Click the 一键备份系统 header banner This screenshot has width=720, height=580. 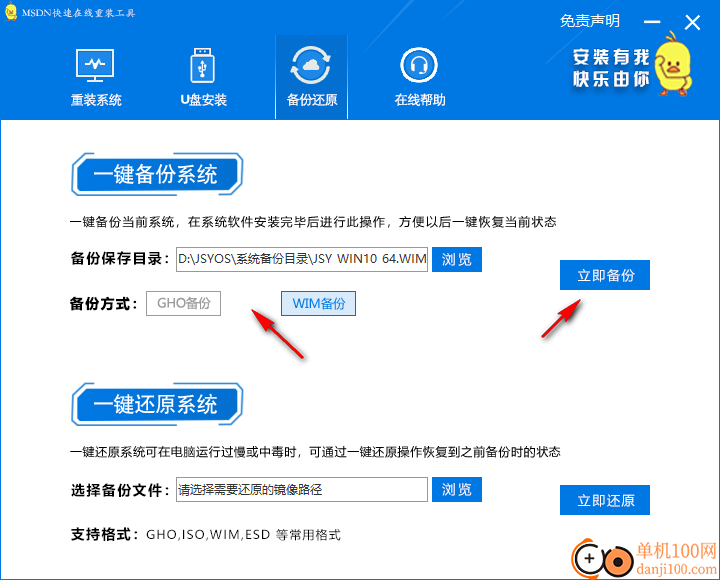tap(157, 175)
